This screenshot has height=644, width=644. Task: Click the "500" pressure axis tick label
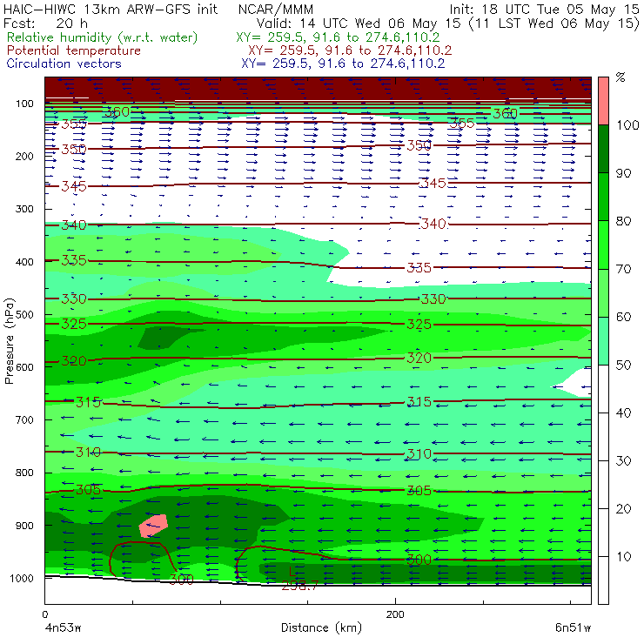(24, 314)
